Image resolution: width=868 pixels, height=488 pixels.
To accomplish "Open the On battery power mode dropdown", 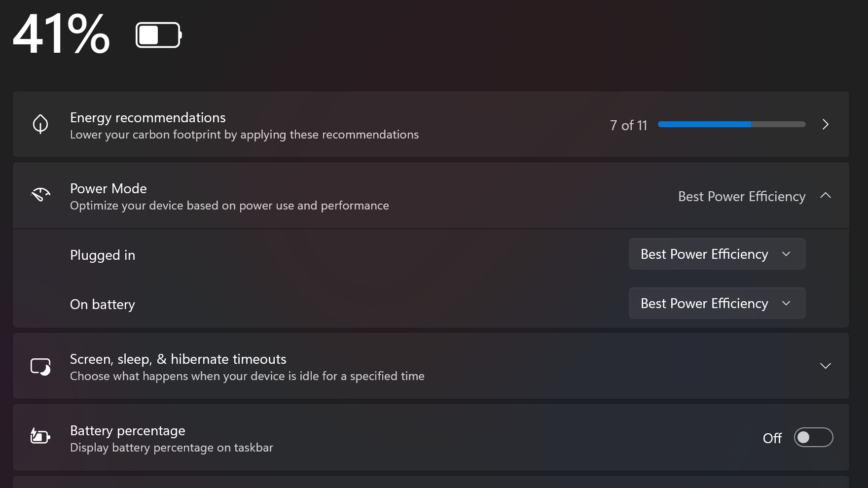I will pyautogui.click(x=717, y=303).
